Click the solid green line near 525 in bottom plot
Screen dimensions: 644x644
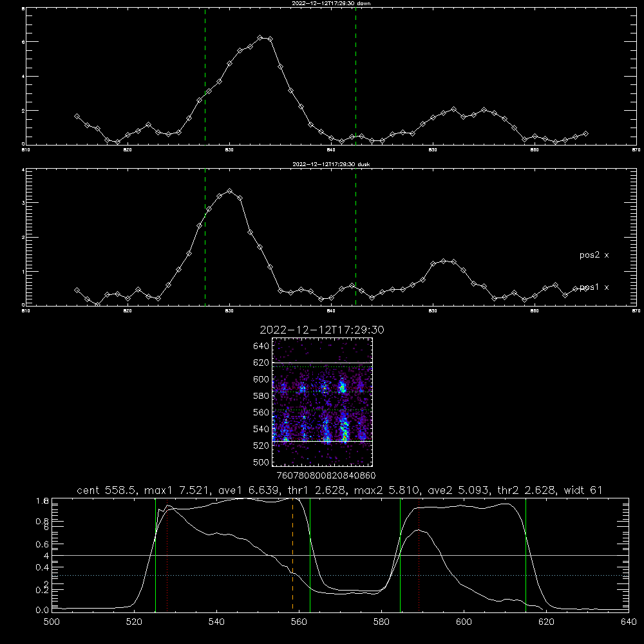coord(156,554)
